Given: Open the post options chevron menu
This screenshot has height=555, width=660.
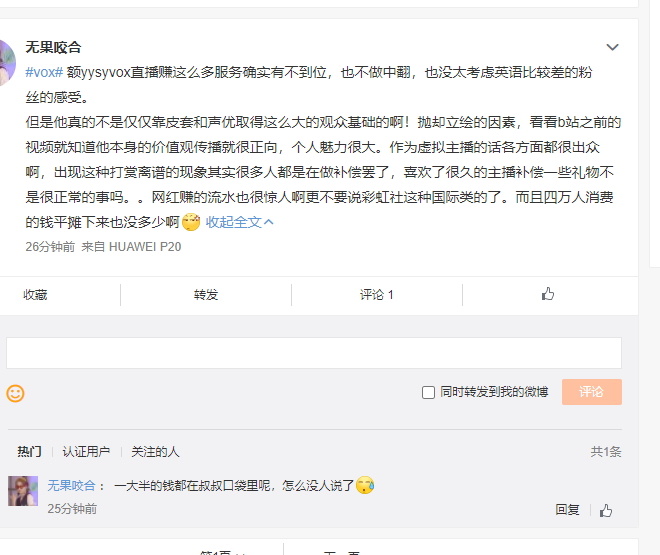Looking at the screenshot, I should (612, 47).
